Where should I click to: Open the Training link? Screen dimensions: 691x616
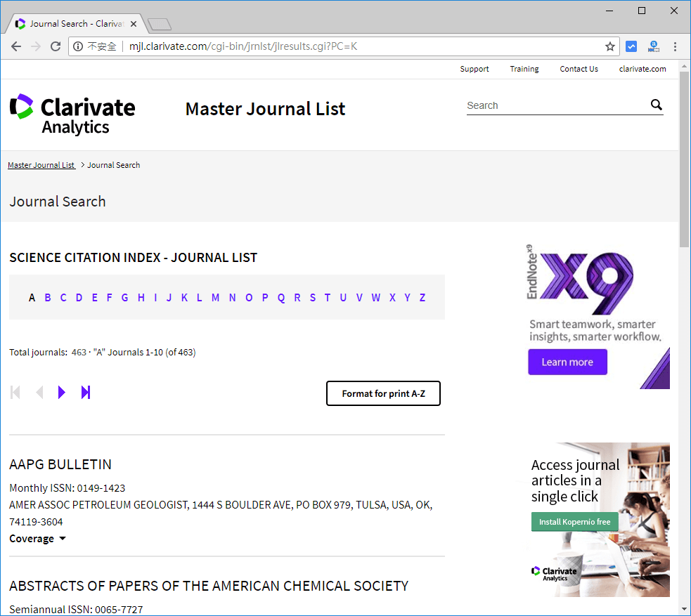point(524,69)
